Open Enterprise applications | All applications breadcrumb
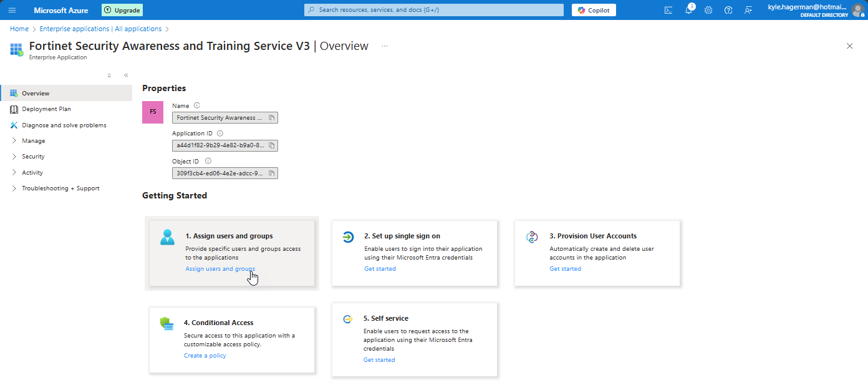The width and height of the screenshot is (868, 385). [x=100, y=29]
